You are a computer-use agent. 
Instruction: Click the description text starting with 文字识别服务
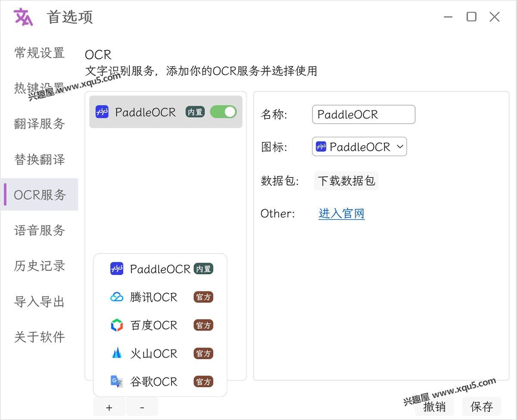click(201, 71)
